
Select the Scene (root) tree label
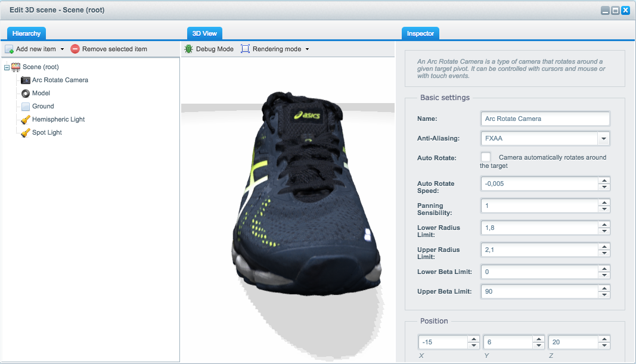pos(41,67)
